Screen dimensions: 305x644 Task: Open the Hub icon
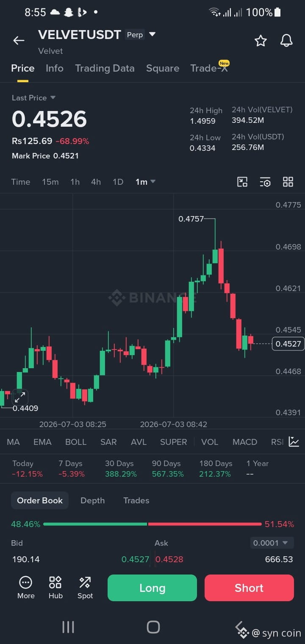click(55, 588)
